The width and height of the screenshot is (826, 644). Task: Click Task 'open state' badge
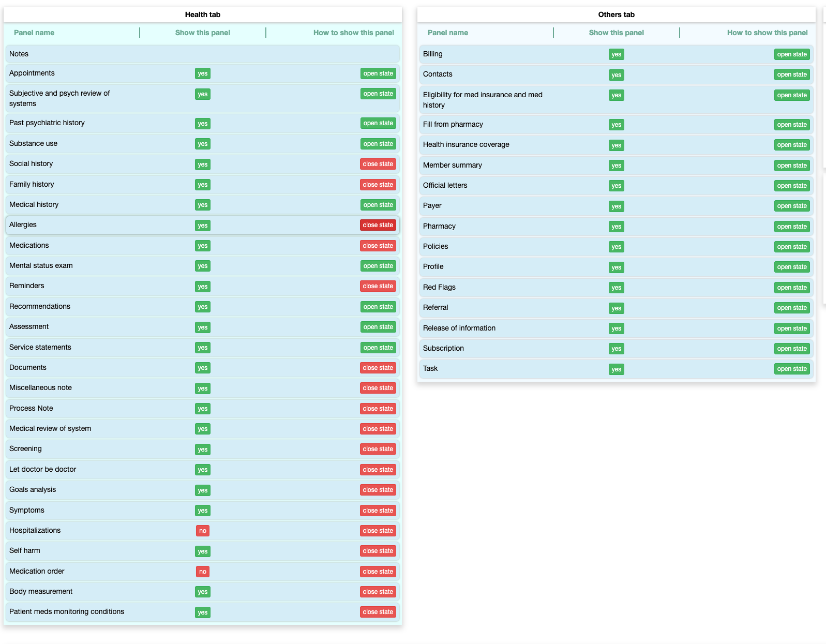tap(792, 369)
